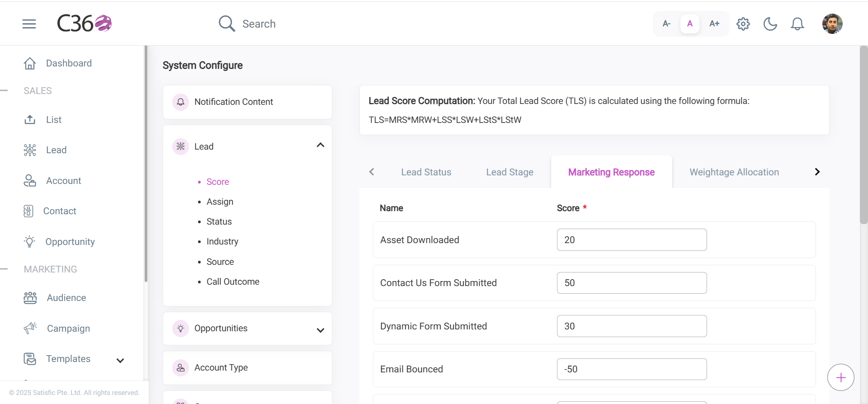This screenshot has height=404, width=868.
Task: Open settings gear icon
Action: [743, 23]
